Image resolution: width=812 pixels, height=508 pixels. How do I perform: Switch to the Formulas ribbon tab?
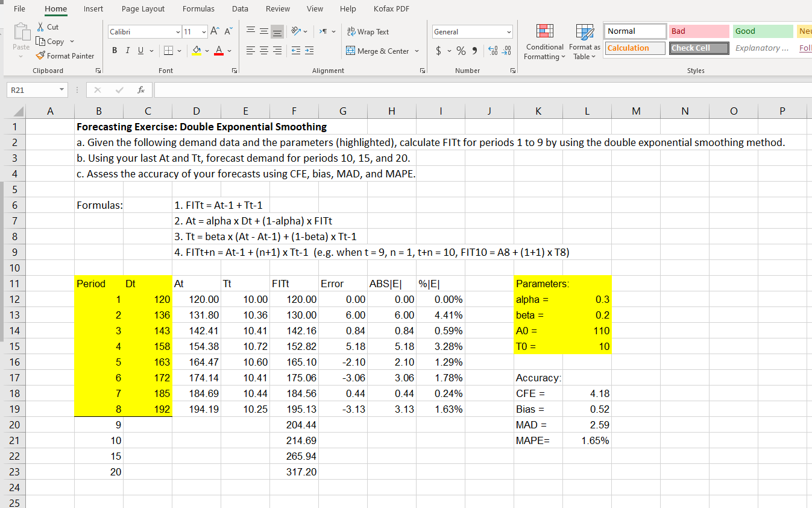click(x=198, y=8)
